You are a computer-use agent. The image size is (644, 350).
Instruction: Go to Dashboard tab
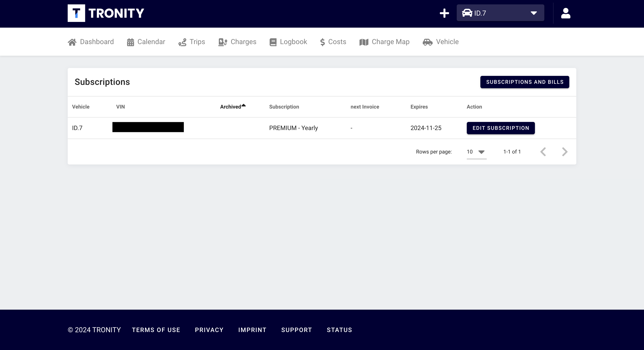91,42
